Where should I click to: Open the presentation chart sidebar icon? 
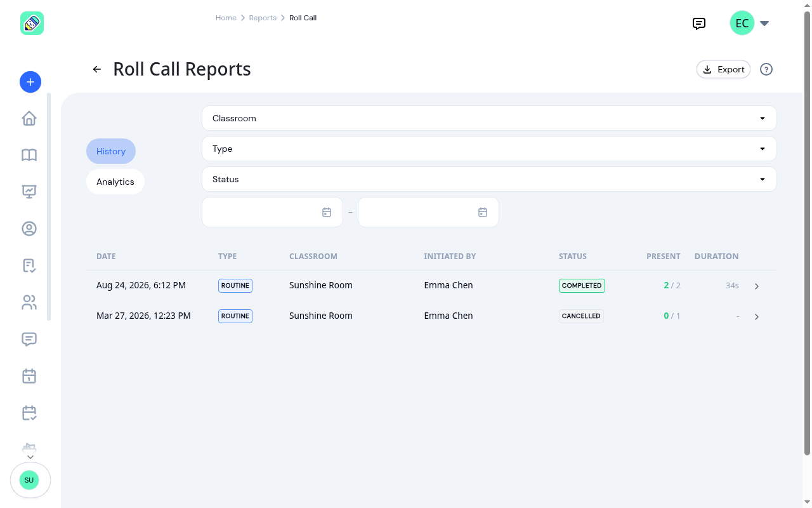tap(29, 192)
